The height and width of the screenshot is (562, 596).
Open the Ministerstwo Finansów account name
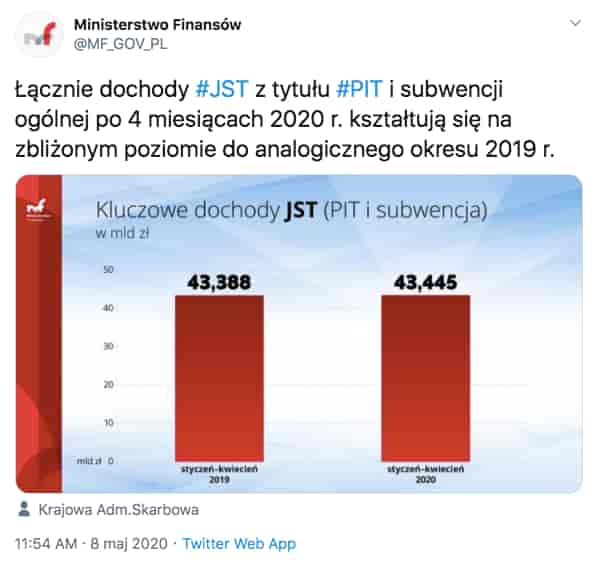[x=157, y=25]
